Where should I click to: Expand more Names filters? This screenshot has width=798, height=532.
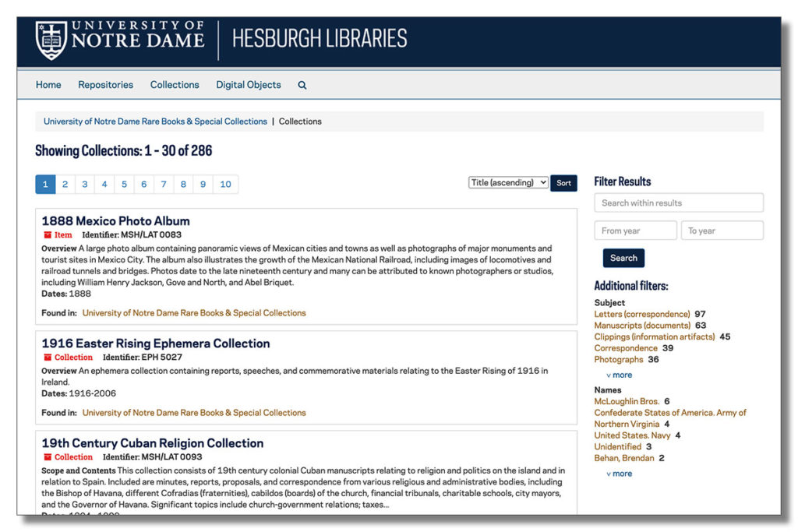point(620,474)
